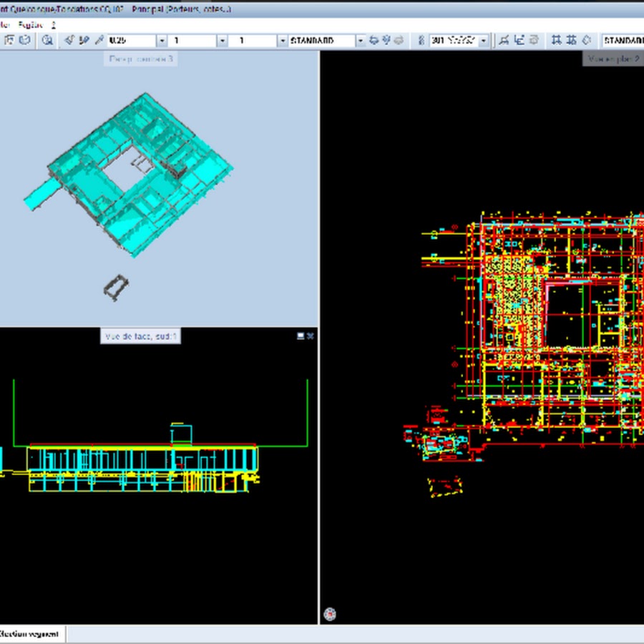Click the book-shaped icon left of the magnifier
Viewport: 644px width, 644px height.
pos(25,41)
